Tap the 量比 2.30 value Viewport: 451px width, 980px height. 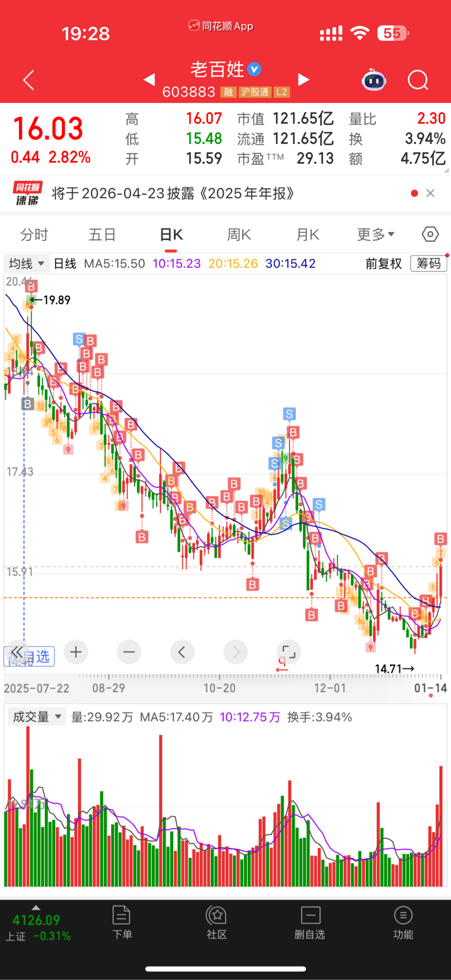coord(397,119)
